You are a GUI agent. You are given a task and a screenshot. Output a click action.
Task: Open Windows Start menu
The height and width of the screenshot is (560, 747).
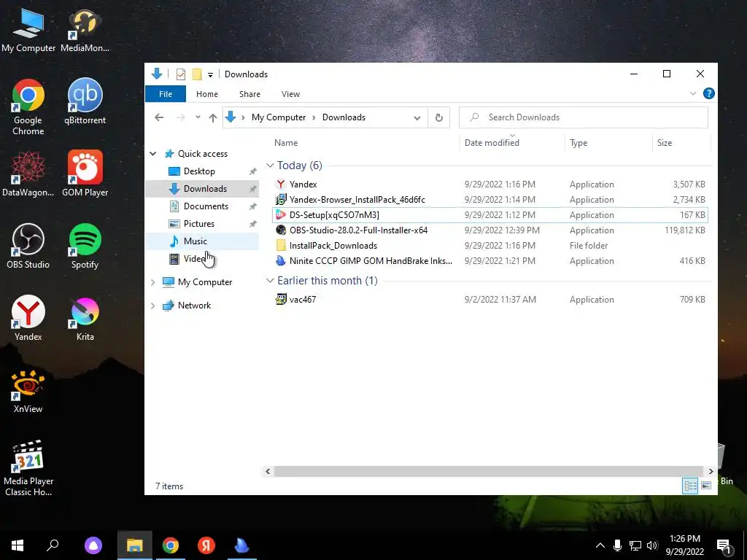click(18, 545)
